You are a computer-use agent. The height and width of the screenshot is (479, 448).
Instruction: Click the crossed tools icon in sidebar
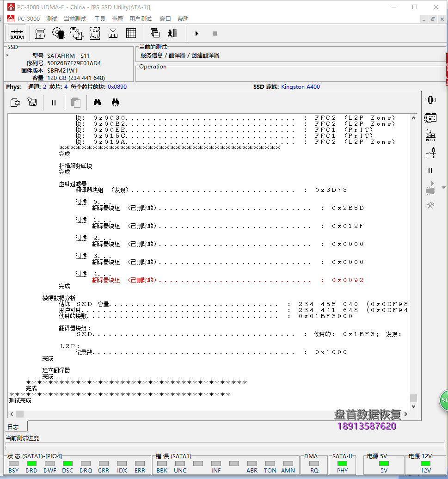pos(430,206)
